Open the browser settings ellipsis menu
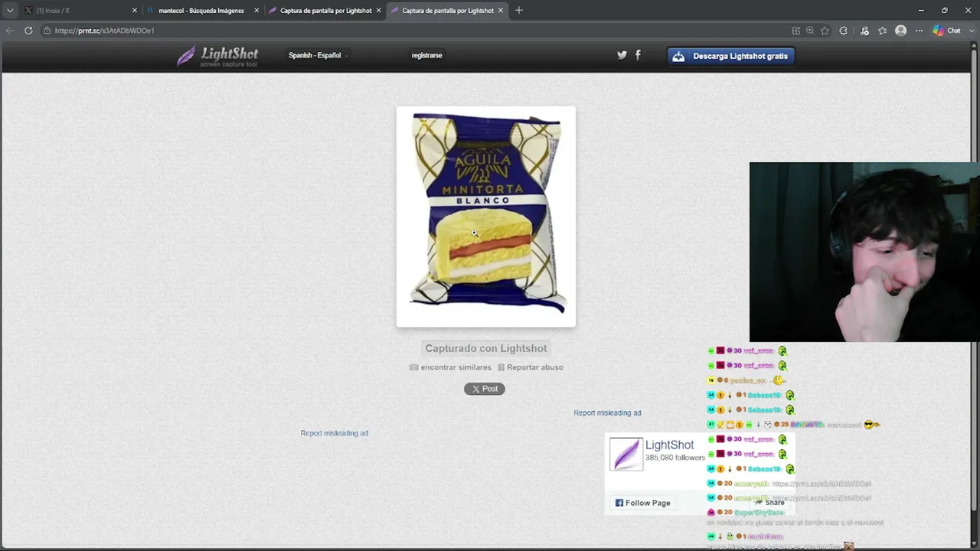The width and height of the screenshot is (980, 551). click(x=920, y=31)
